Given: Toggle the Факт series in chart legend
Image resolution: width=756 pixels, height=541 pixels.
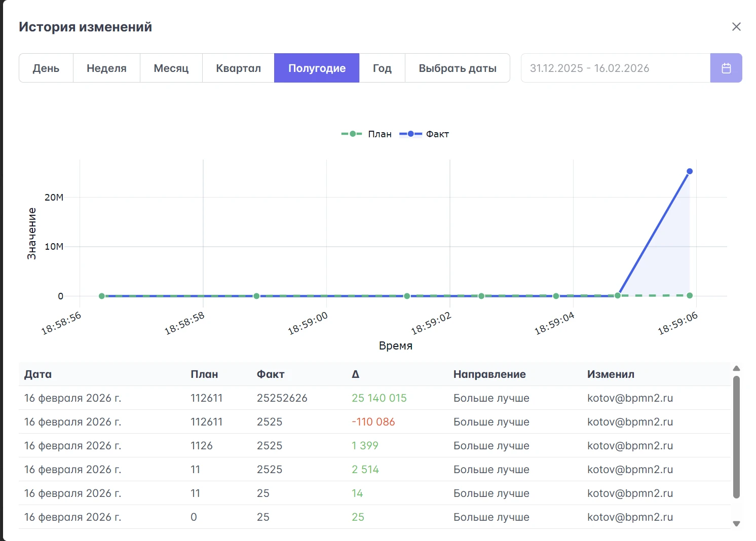Looking at the screenshot, I should pyautogui.click(x=425, y=134).
